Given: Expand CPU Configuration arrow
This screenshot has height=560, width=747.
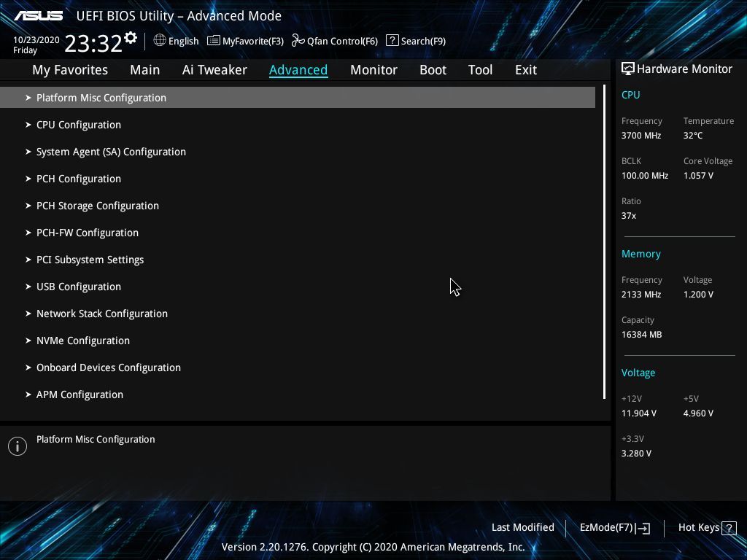Looking at the screenshot, I should (28, 125).
